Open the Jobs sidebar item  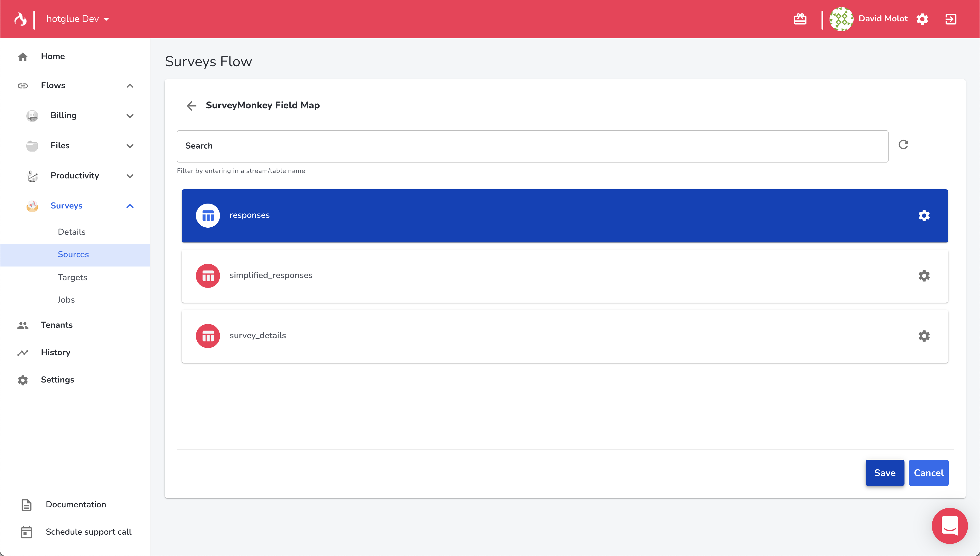66,300
